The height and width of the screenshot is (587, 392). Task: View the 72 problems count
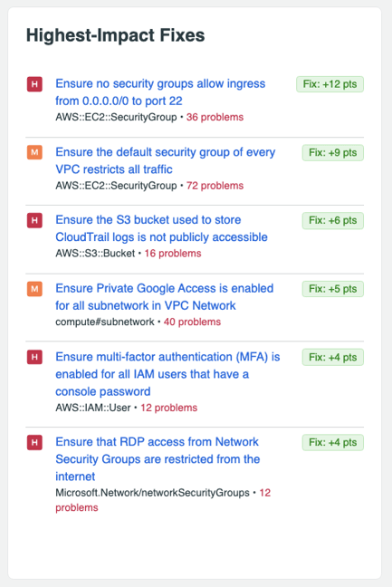pyautogui.click(x=215, y=186)
